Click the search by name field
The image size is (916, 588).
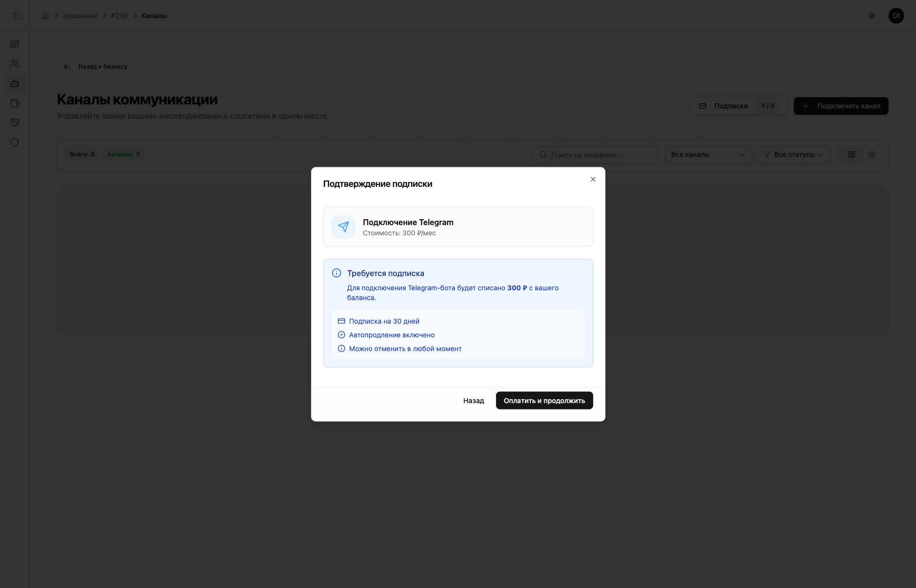pyautogui.click(x=596, y=154)
